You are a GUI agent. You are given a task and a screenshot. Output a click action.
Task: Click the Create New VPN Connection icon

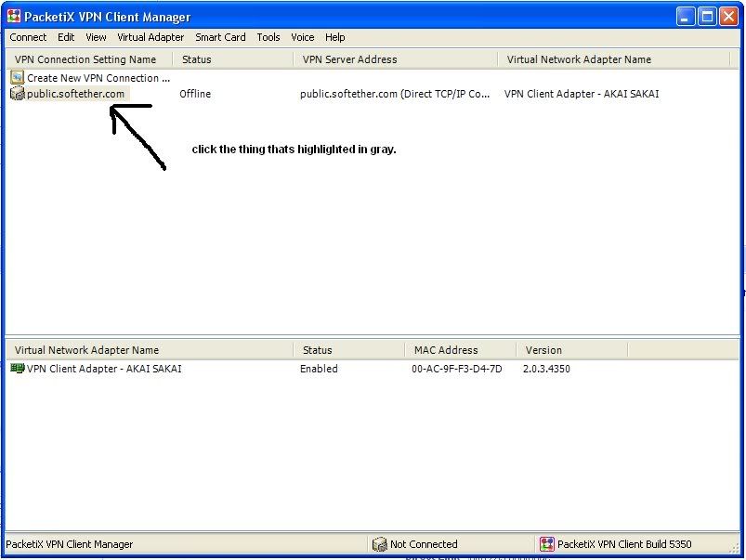tap(17, 78)
